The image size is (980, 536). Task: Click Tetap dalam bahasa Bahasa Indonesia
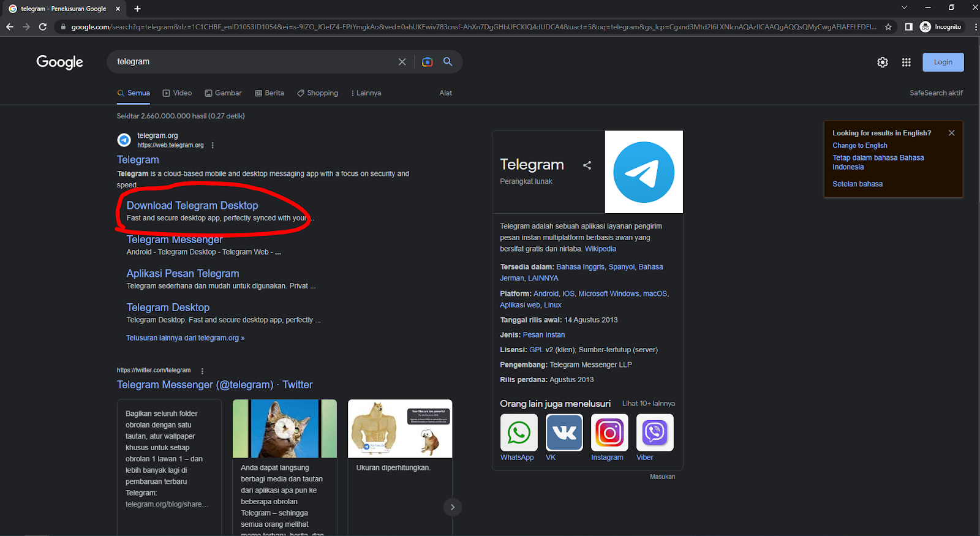pyautogui.click(x=878, y=162)
